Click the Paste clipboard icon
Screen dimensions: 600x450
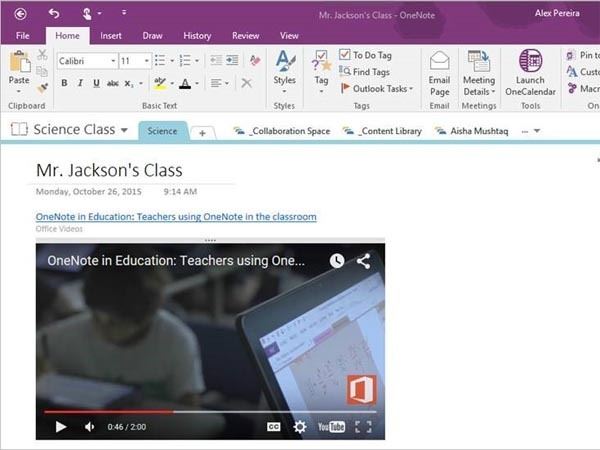[x=19, y=61]
